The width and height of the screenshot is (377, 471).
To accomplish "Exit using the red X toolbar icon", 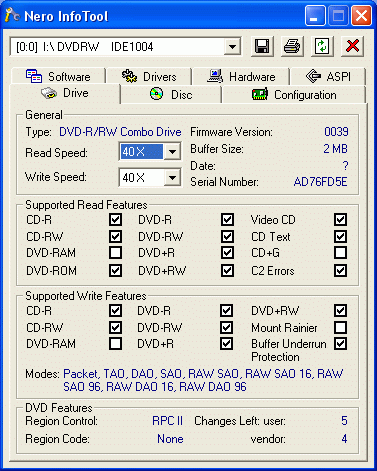I will [352, 46].
